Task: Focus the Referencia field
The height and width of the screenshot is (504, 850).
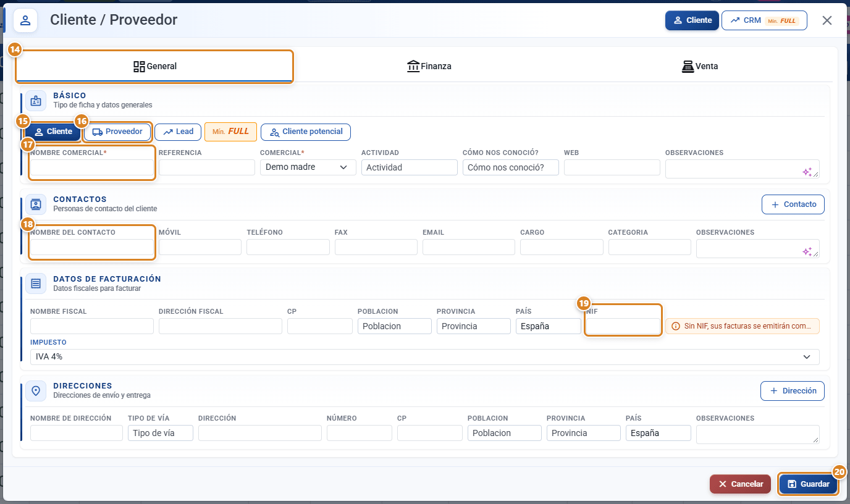Action: (207, 167)
